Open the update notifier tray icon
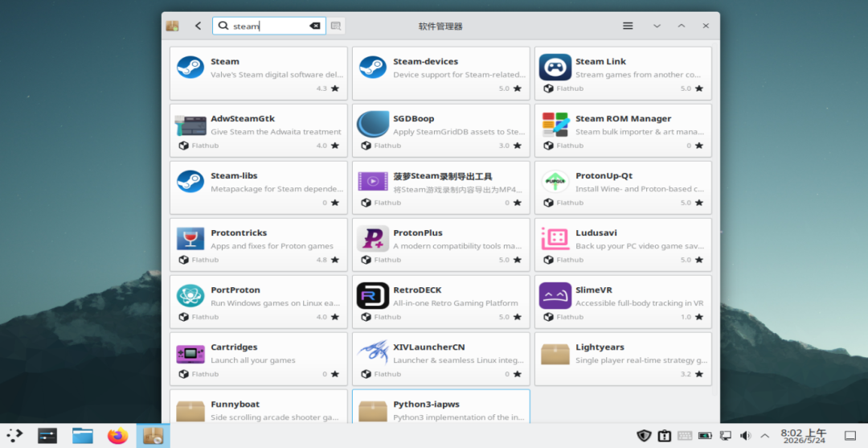Image resolution: width=868 pixels, height=448 pixels. (665, 436)
